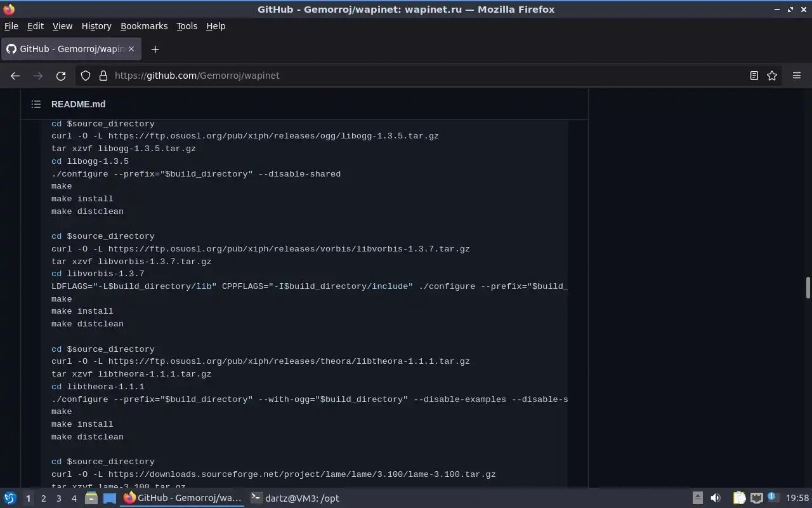
Task: Switch to workspace 4
Action: [74, 498]
